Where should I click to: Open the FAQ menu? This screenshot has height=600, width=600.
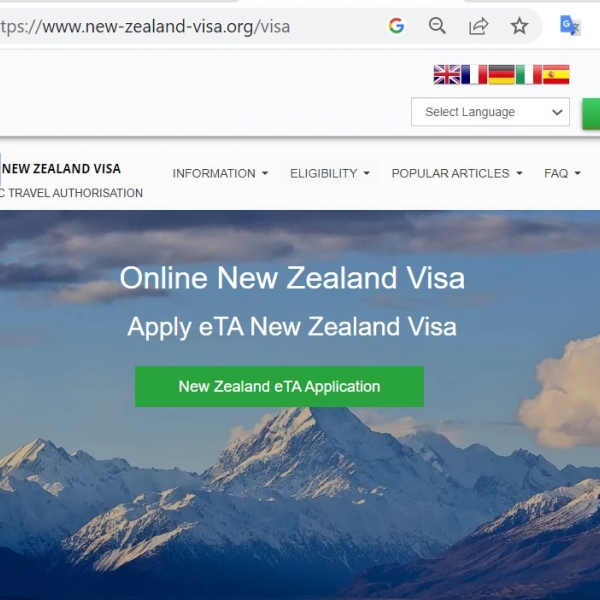(x=562, y=173)
